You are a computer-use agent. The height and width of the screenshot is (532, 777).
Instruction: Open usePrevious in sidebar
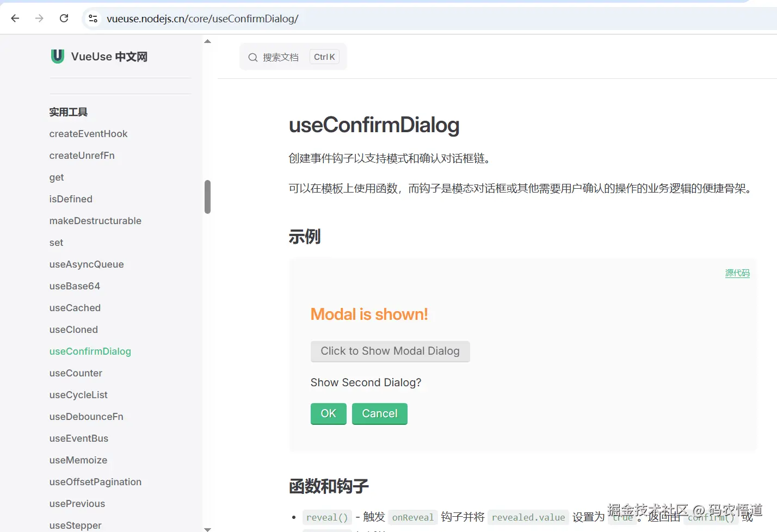77,504
